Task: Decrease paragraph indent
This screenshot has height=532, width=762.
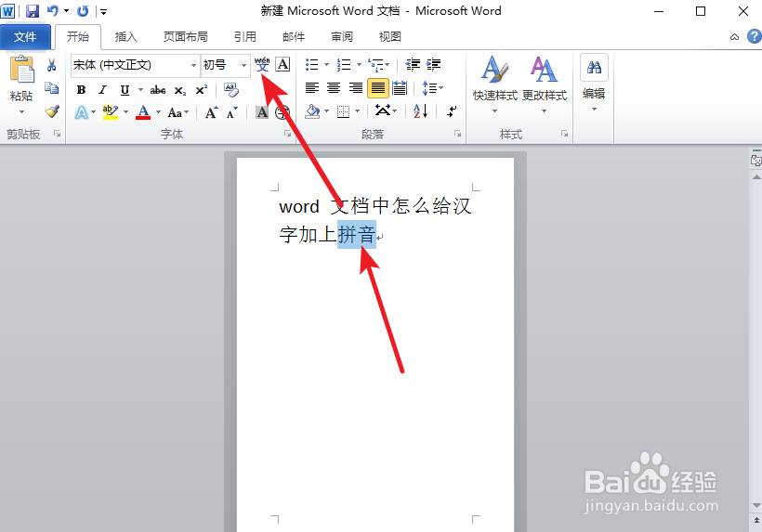Action: 413,64
